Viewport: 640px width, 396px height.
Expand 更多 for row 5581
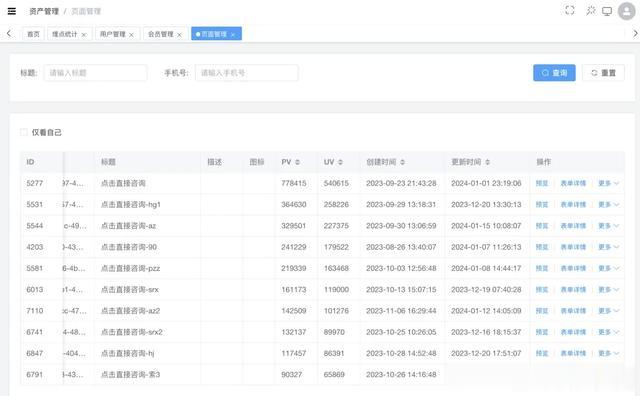click(x=609, y=268)
